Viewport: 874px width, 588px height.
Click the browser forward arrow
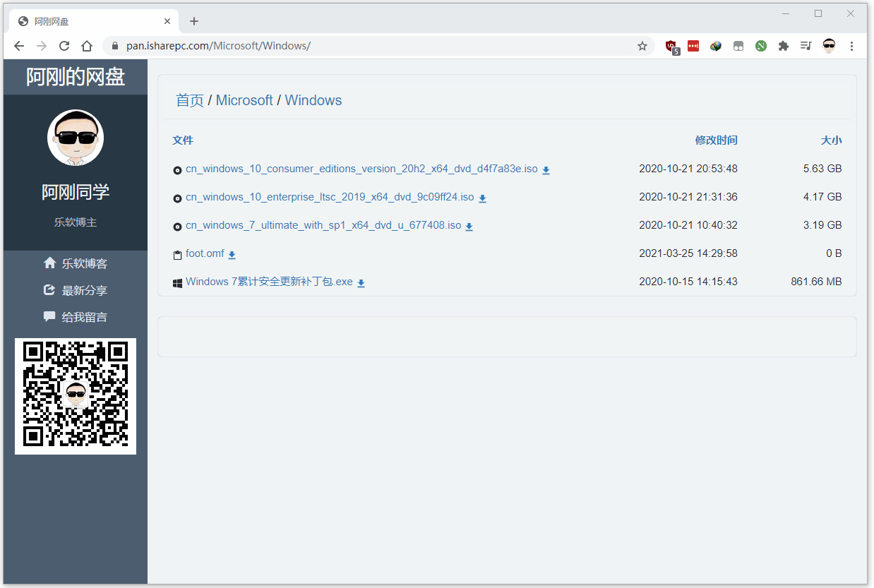pyautogui.click(x=42, y=46)
